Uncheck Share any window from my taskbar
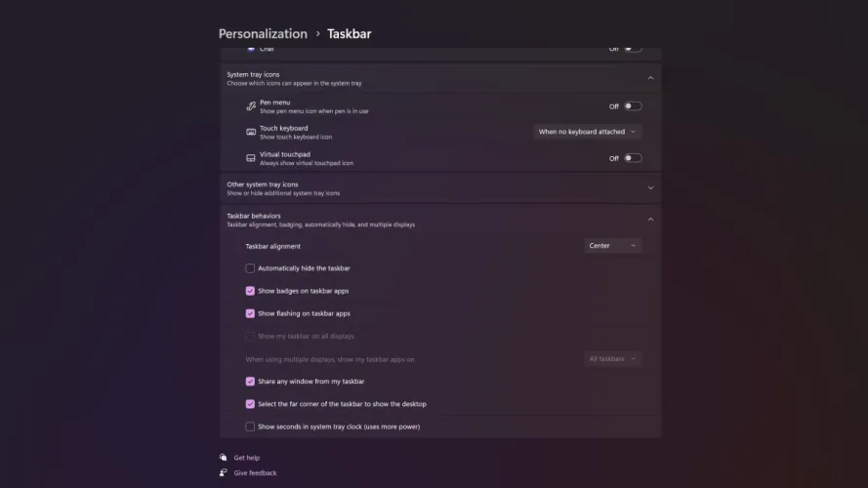 pos(250,382)
